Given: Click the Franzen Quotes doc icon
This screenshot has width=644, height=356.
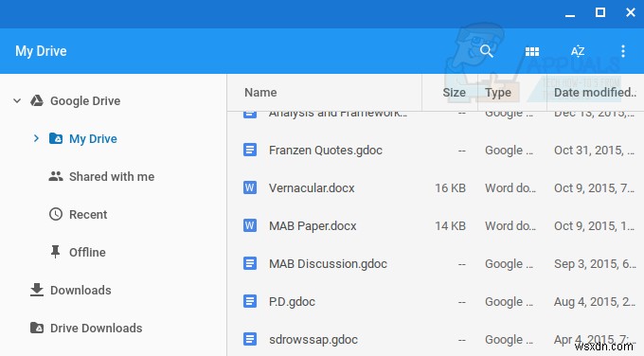Looking at the screenshot, I should pyautogui.click(x=250, y=150).
